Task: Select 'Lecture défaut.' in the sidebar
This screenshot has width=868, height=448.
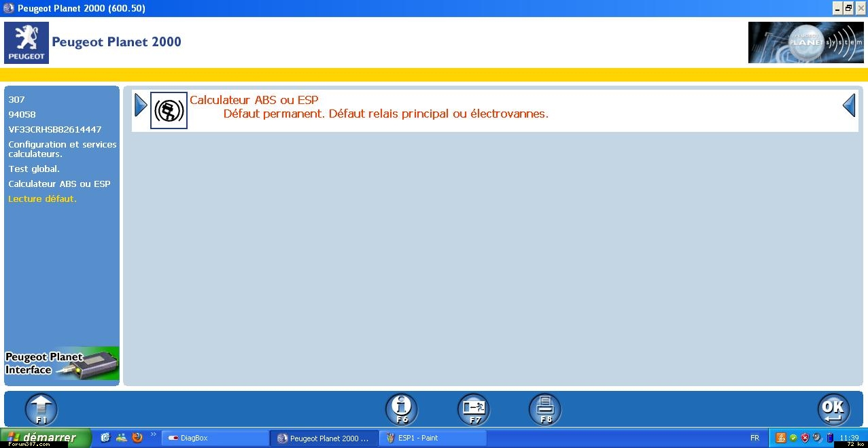Action: [42, 199]
